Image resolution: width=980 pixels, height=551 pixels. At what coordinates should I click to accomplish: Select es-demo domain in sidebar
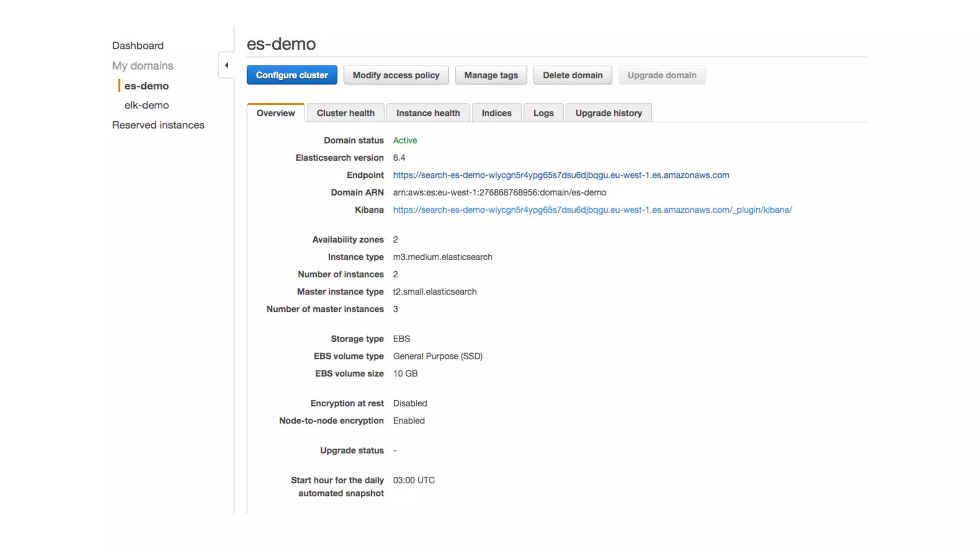(x=146, y=86)
